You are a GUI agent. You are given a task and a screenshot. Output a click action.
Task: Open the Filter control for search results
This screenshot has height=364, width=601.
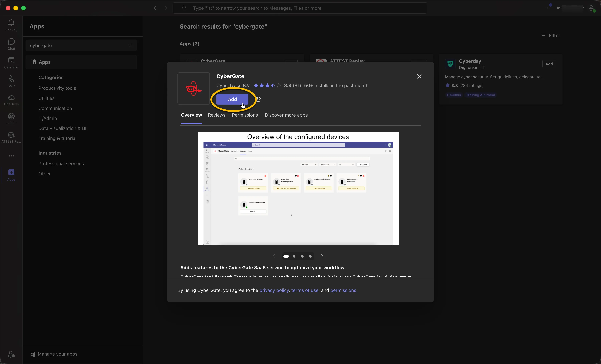(551, 35)
